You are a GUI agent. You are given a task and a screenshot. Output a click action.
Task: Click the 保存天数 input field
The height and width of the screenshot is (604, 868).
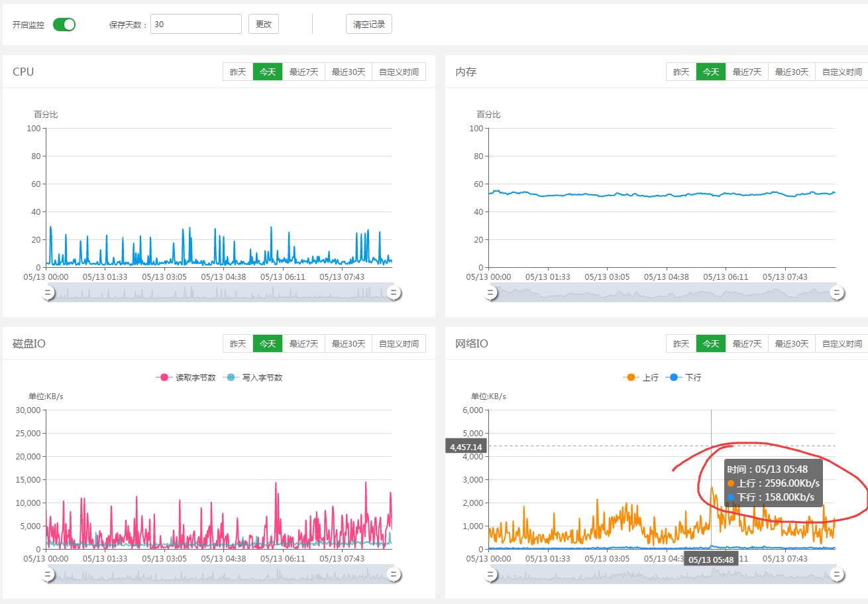tap(196, 24)
